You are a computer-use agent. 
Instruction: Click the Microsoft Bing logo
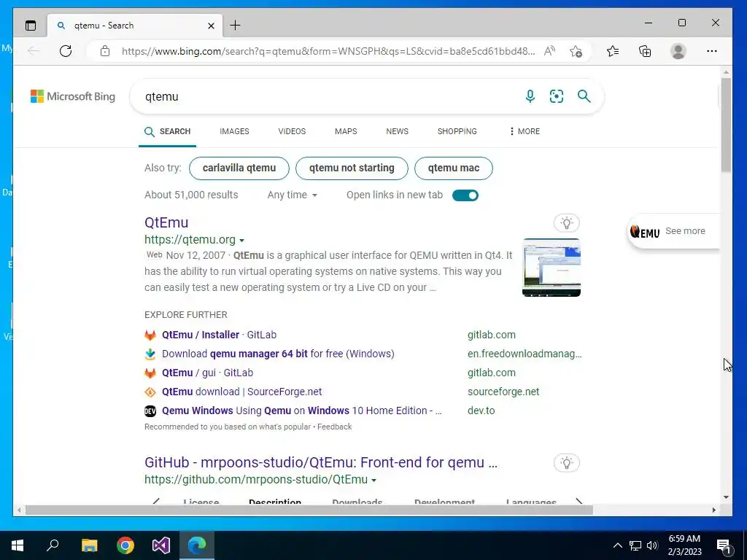[73, 96]
